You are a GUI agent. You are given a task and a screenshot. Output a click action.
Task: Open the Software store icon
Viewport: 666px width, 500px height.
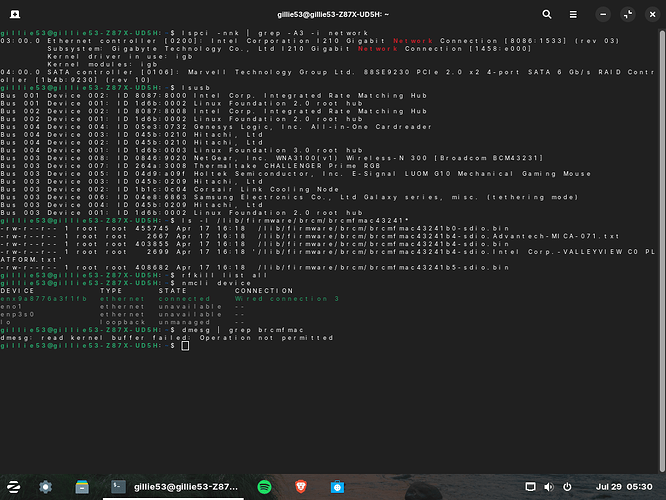[337, 487]
